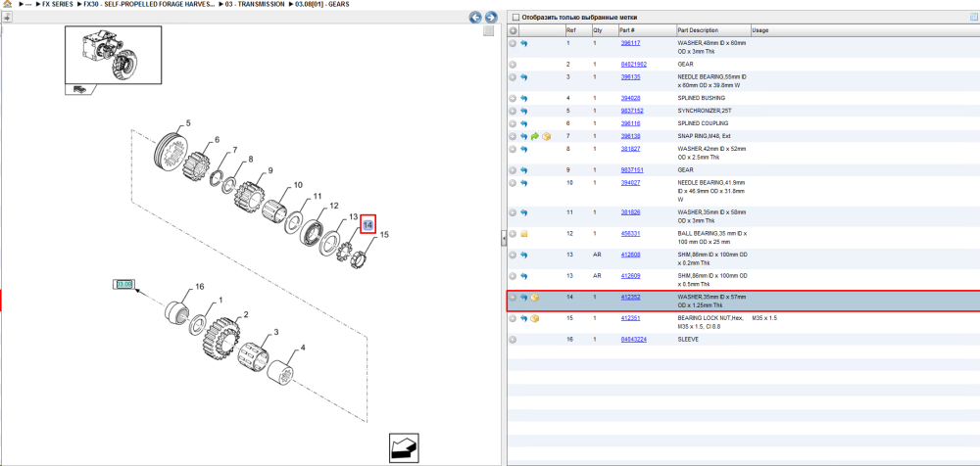Click the blue arrow icon for part 412609
This screenshot has height=466, width=980.
tap(524, 275)
